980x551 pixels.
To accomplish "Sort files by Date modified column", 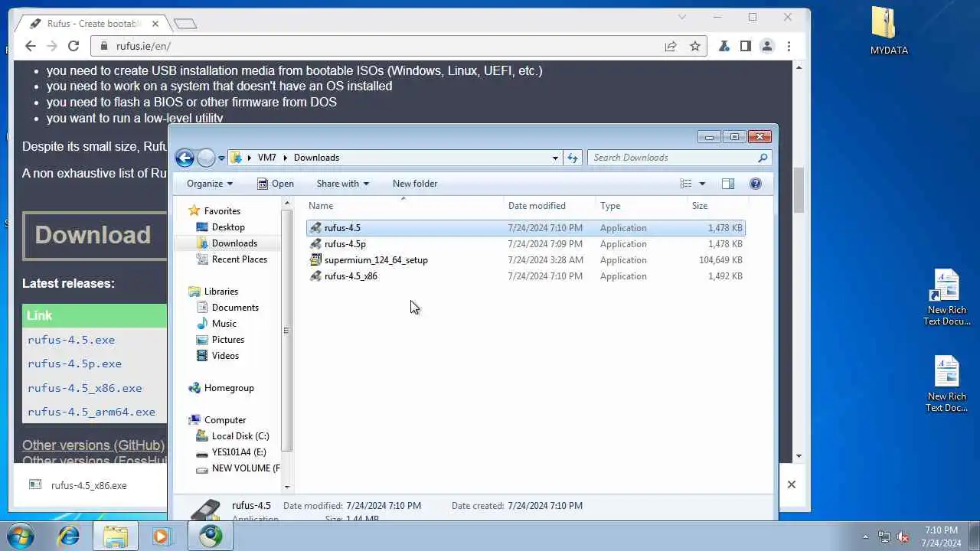I will point(550,206).
